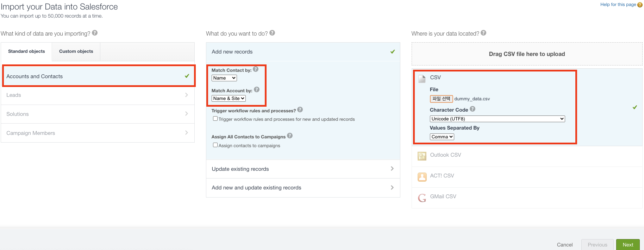This screenshot has width=644, height=250.
Task: Open the Character Code Unicode (UTF8) dropdown
Action: click(497, 119)
